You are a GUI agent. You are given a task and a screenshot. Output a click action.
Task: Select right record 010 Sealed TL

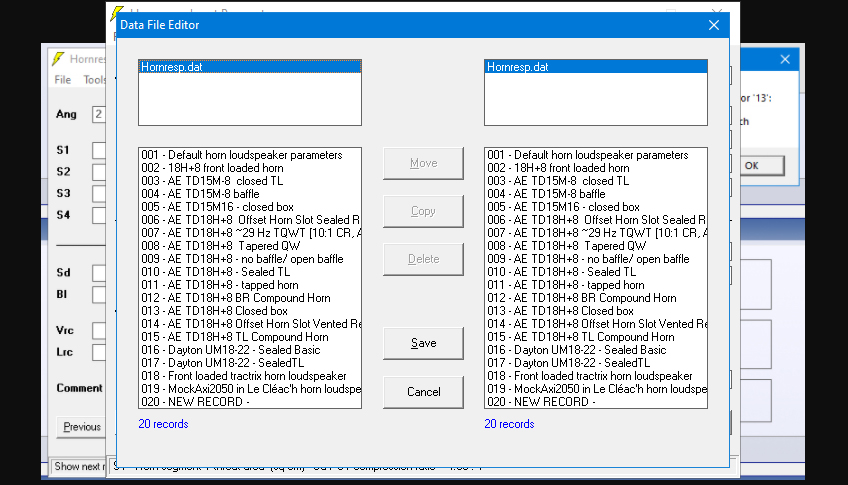point(595,272)
